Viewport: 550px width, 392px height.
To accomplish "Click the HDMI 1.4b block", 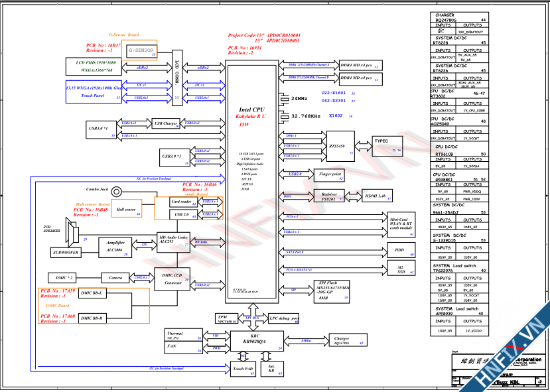I will pos(379,197).
